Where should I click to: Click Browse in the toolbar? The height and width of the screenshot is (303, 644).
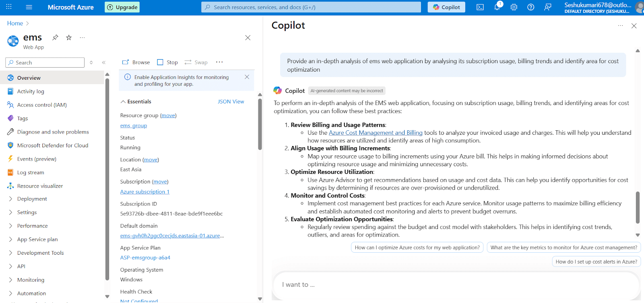pyautogui.click(x=136, y=62)
